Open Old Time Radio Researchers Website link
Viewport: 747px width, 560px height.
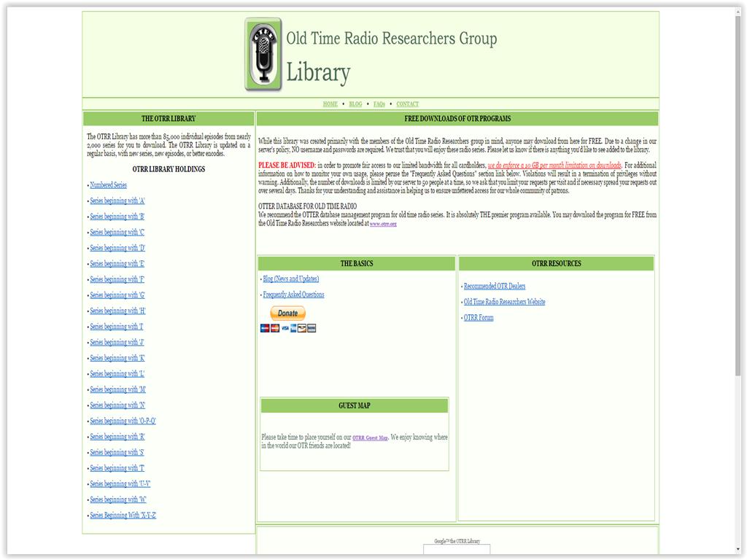click(x=505, y=301)
